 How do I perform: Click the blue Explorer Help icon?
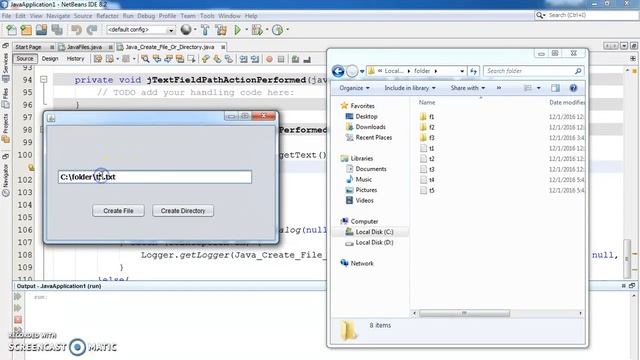573,88
